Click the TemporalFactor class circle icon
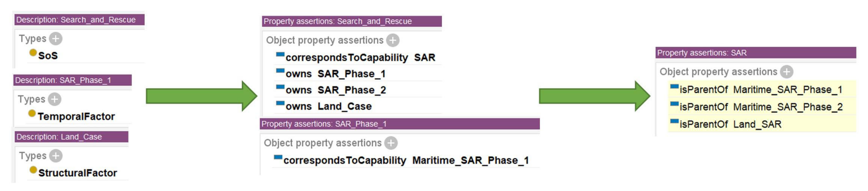The image size is (868, 191). [x=32, y=113]
